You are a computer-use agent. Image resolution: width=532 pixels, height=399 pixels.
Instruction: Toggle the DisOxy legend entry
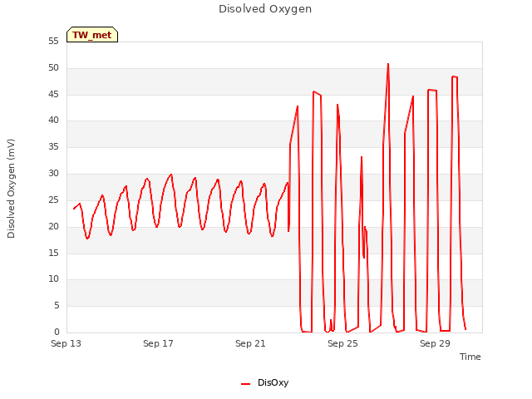[x=265, y=382]
